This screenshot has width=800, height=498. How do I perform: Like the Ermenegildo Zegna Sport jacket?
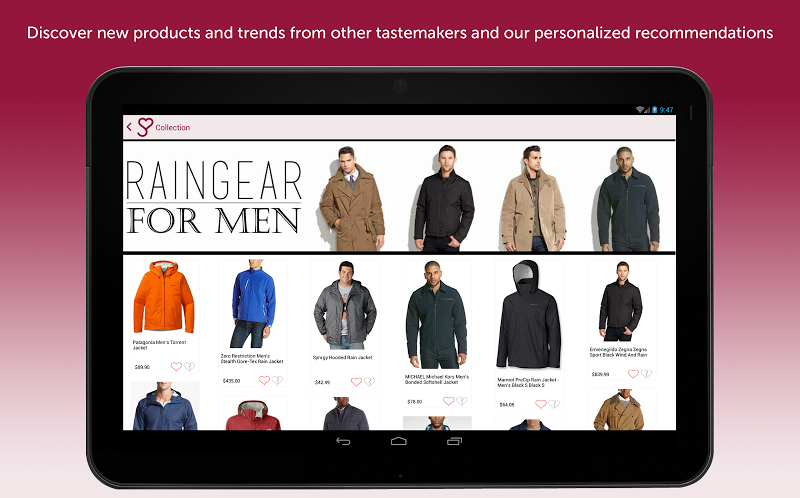(633, 374)
